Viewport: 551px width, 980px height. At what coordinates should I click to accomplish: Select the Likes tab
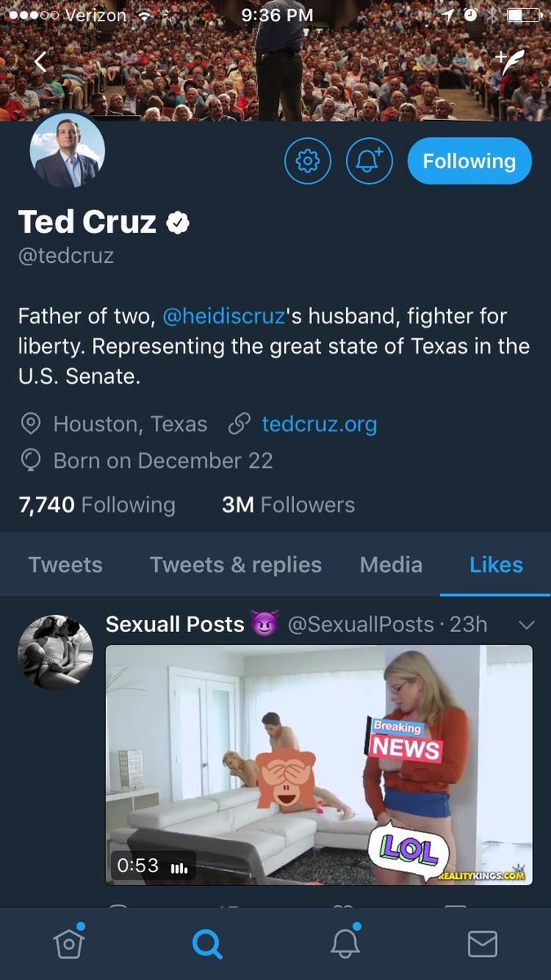496,565
